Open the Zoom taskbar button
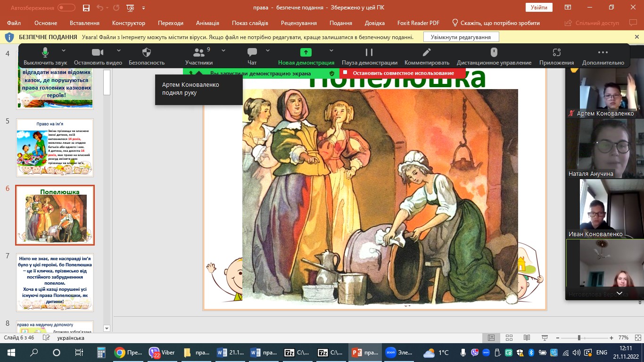This screenshot has height=362, width=644. click(x=399, y=353)
